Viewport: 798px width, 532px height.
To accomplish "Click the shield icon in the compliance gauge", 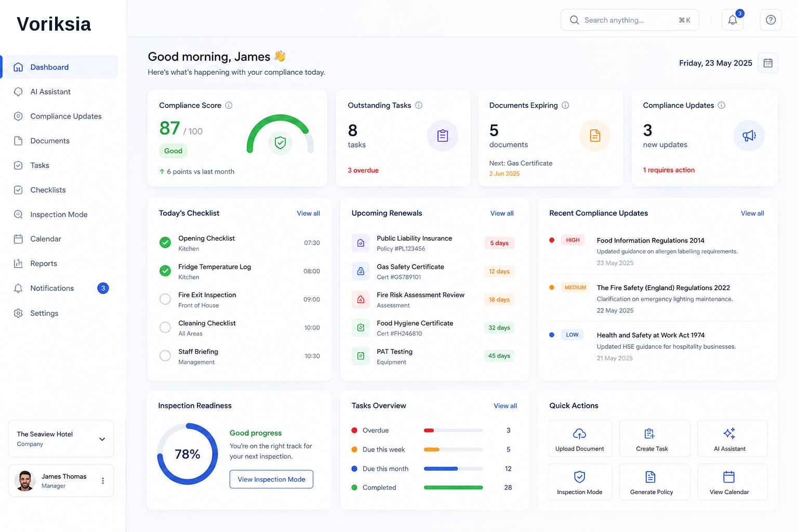I will tap(280, 142).
